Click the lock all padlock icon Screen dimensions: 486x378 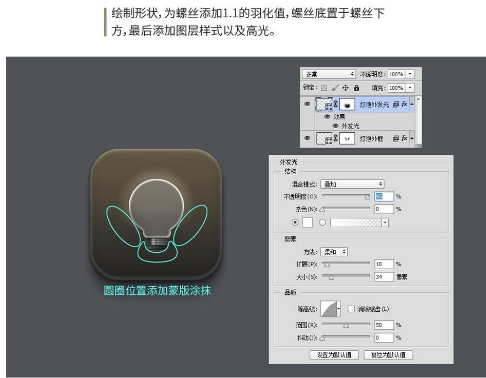click(x=356, y=88)
